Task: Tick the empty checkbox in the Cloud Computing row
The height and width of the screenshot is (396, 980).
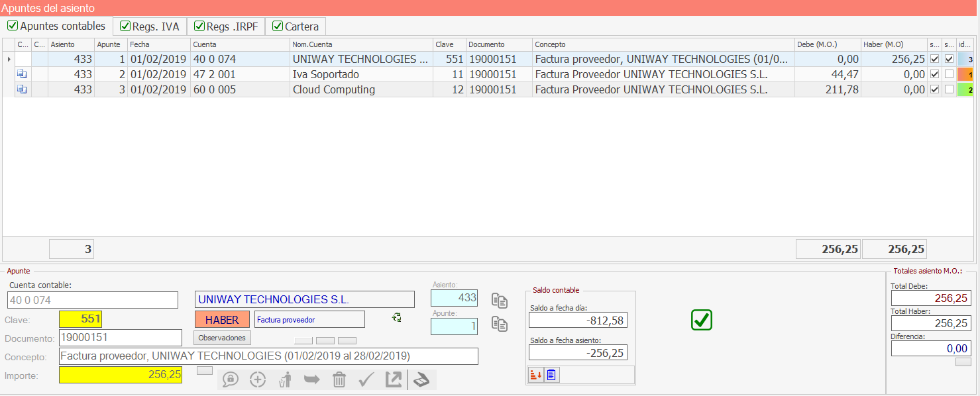Action: click(x=949, y=89)
